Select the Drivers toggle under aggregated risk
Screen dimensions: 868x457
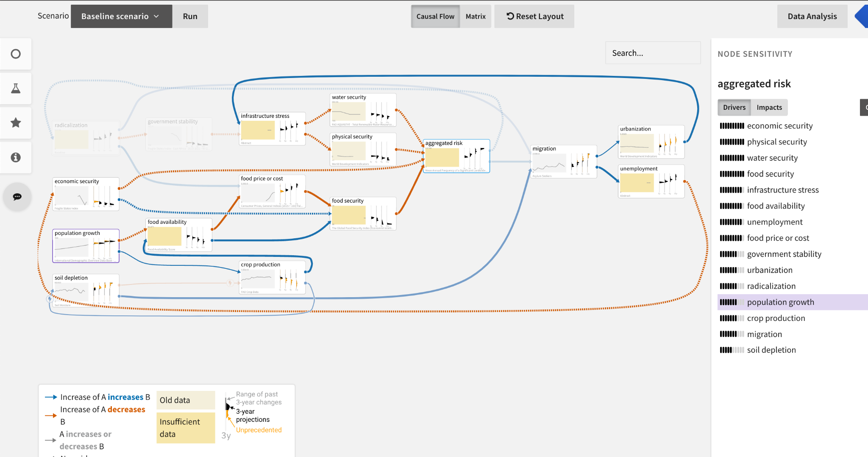[x=734, y=107]
